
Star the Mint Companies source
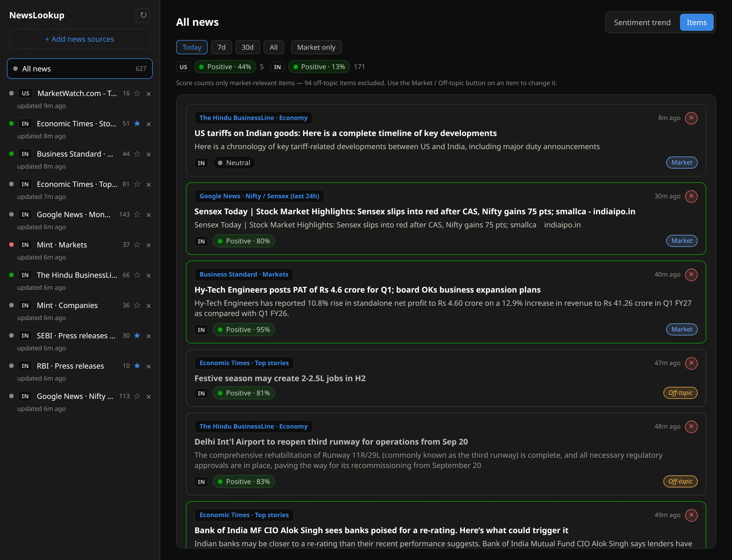click(x=137, y=305)
